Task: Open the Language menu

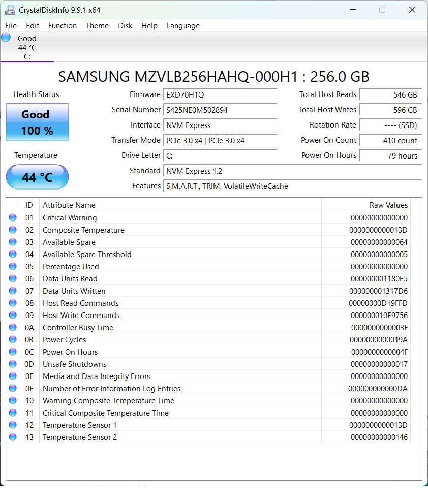Action: 183,26
